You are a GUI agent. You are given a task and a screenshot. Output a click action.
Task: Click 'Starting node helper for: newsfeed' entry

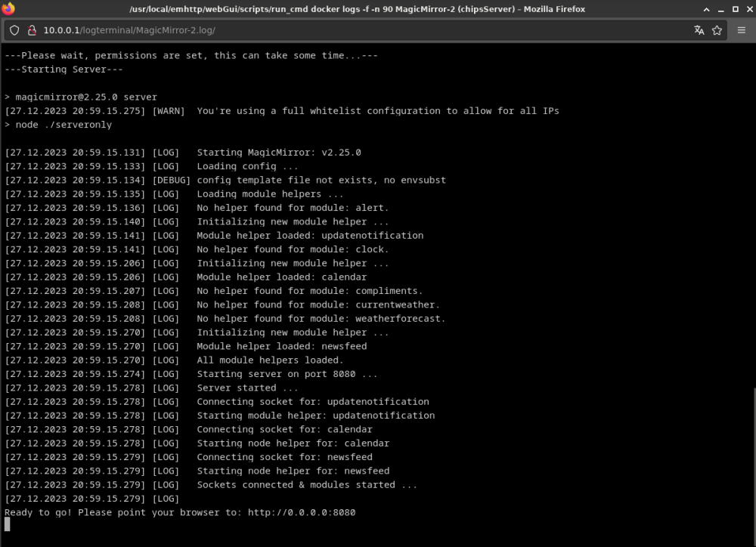tap(293, 471)
